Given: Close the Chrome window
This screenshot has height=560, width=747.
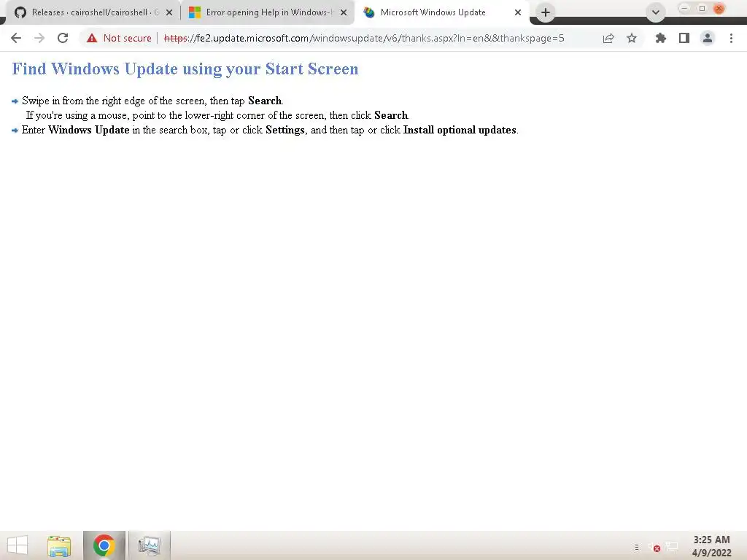Looking at the screenshot, I should pyautogui.click(x=719, y=8).
